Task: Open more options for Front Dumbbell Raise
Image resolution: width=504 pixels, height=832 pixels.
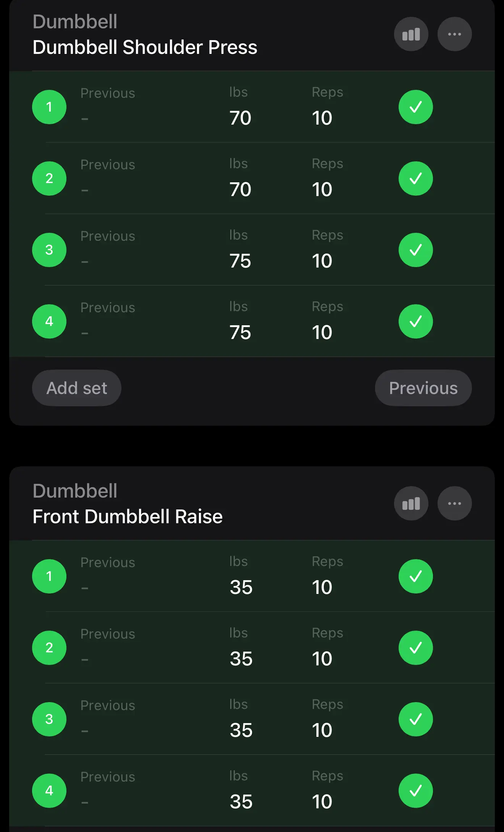Action: pos(454,503)
